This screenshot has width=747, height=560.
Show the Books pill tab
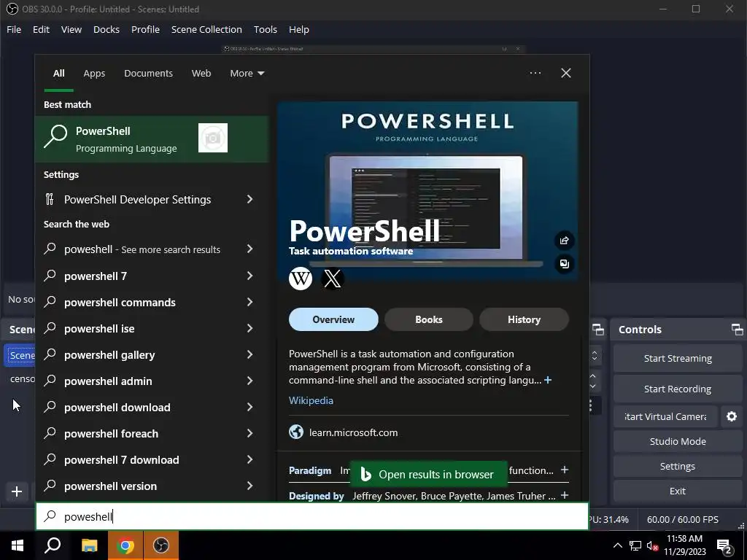[429, 319]
